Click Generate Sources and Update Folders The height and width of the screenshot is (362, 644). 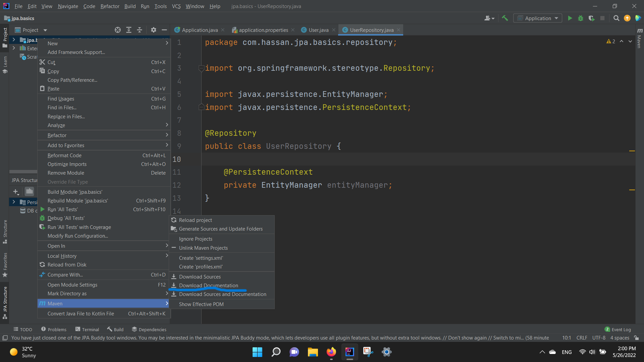(x=222, y=229)
